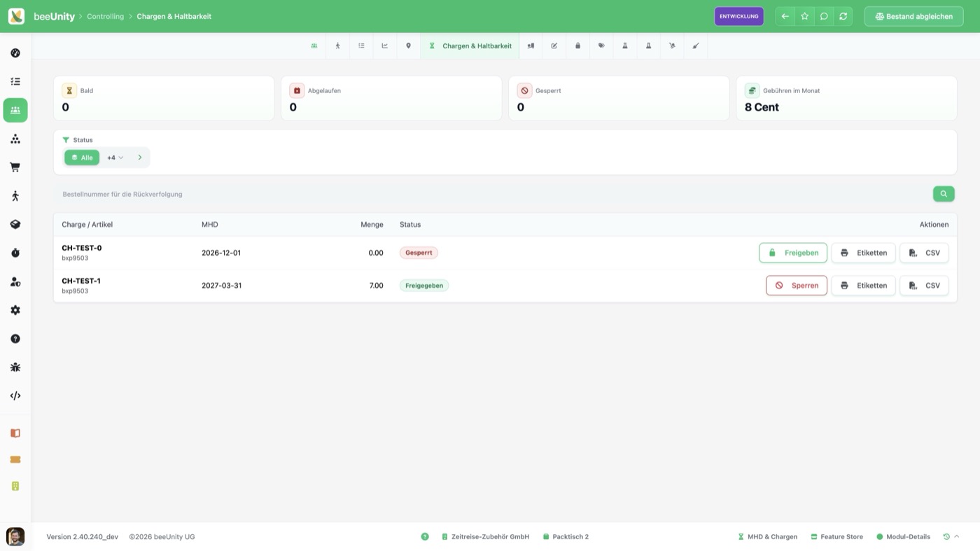Open Feature Store in footer
Image resolution: width=980 pixels, height=551 pixels.
pos(836,537)
